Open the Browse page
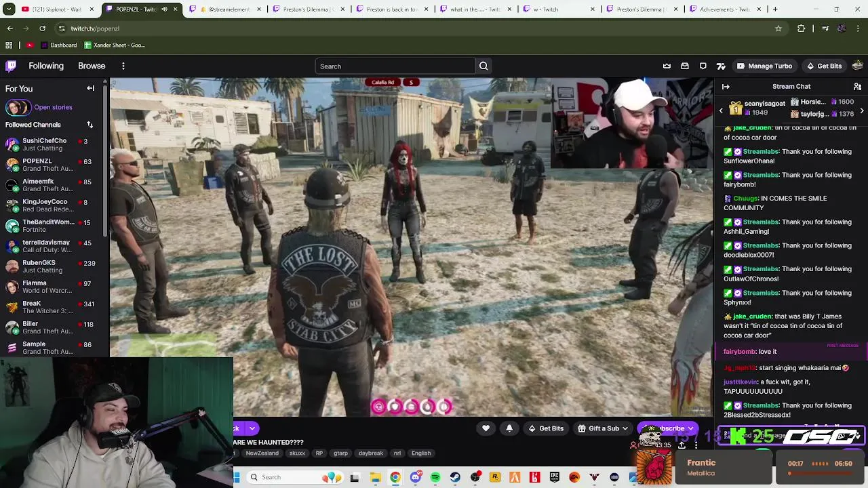The width and height of the screenshot is (868, 488). (92, 66)
